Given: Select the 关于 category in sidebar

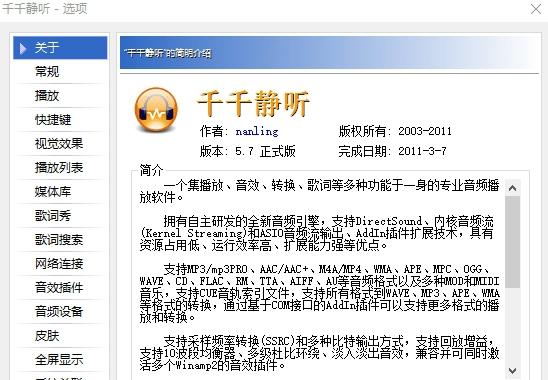Looking at the screenshot, I should coord(60,48).
